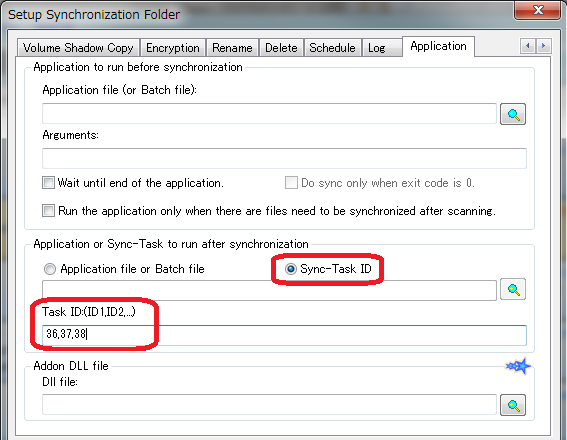Focus the after-sync application file path field
The height and width of the screenshot is (440, 567).
coord(269,290)
